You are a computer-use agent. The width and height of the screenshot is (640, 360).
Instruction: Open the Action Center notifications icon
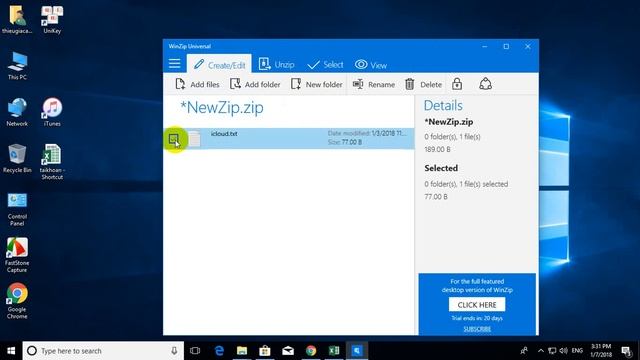(627, 351)
